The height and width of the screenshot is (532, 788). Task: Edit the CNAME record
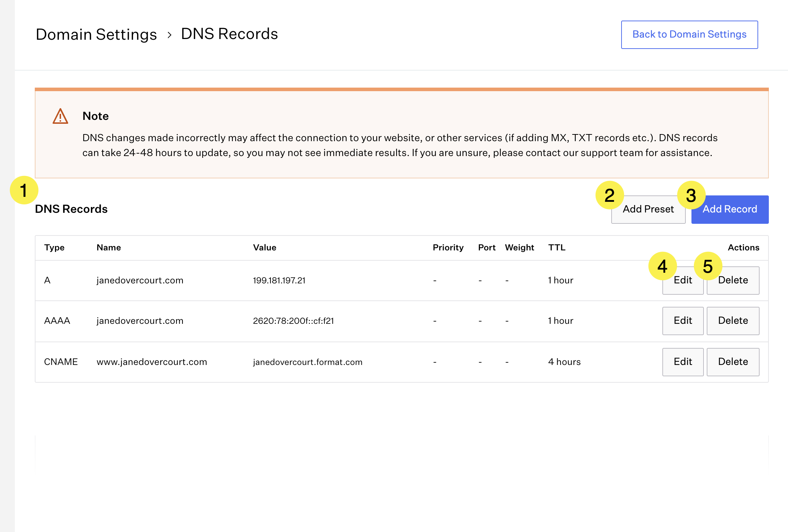click(683, 362)
